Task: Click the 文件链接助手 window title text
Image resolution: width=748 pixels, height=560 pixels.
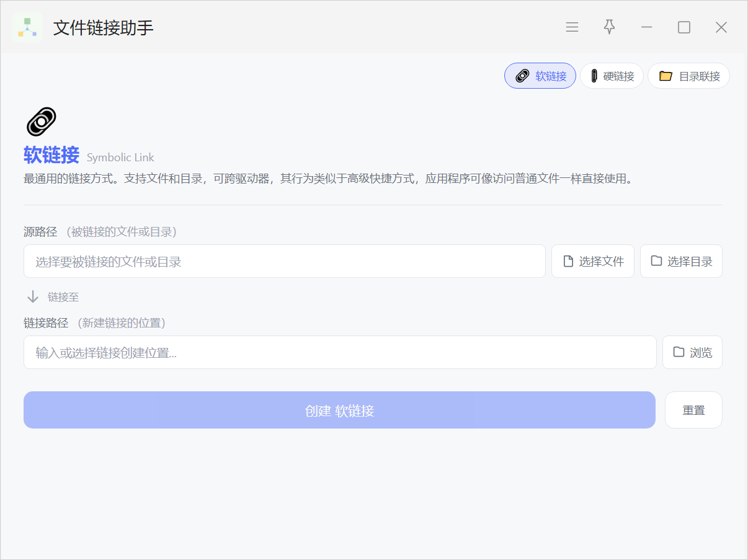Action: coord(103,27)
